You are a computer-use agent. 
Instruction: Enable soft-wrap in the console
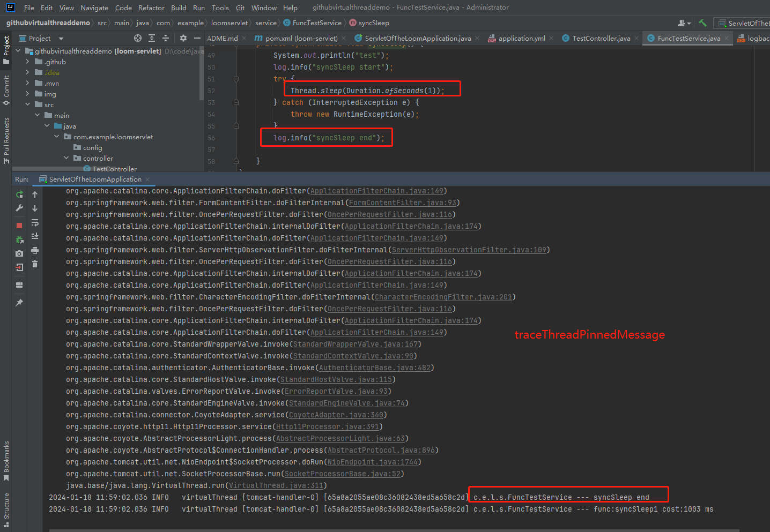[x=35, y=222]
